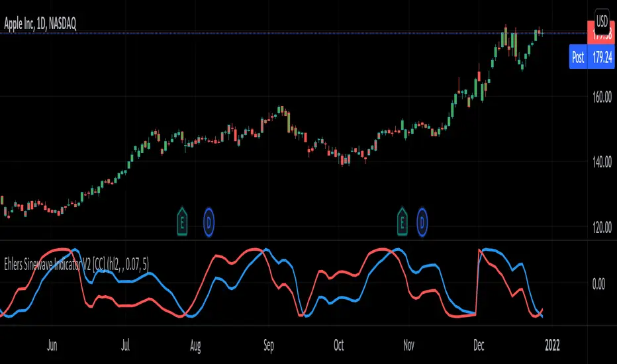The height and width of the screenshot is (364, 617).
Task: Click the Aug label on time axis
Action: coord(195,345)
